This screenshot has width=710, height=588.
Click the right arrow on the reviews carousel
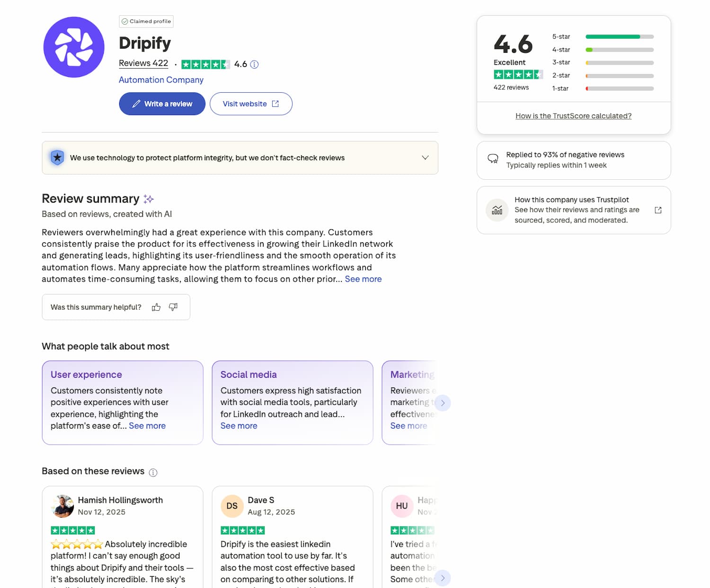click(443, 578)
